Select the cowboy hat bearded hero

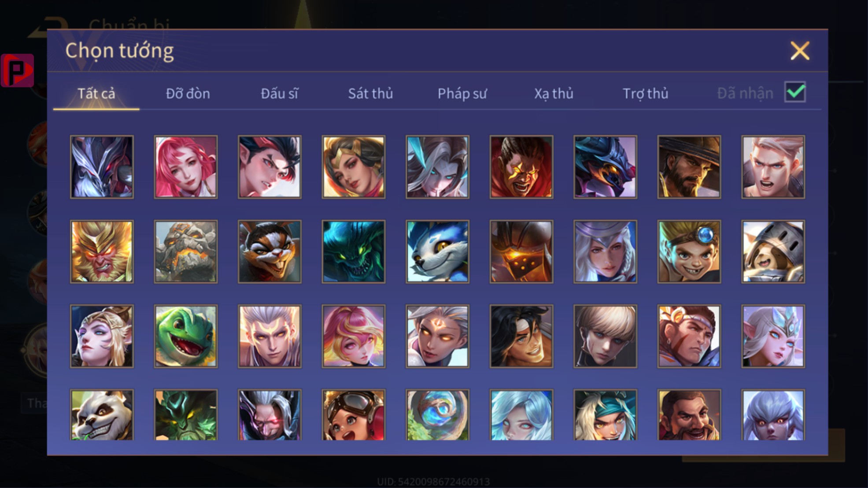[x=689, y=167]
